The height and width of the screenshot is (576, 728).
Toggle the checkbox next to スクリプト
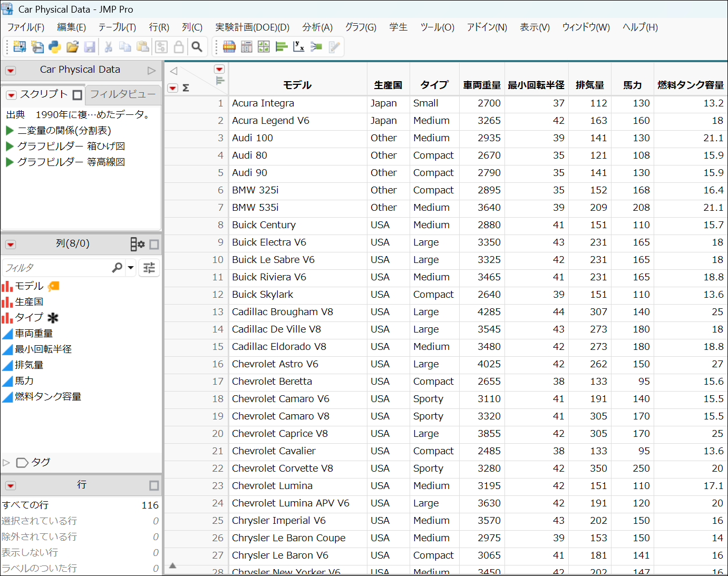[x=77, y=95]
